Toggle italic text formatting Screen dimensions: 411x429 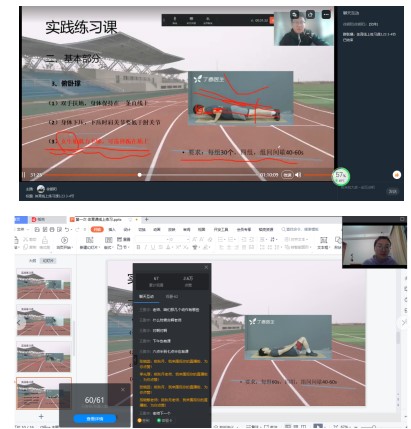point(145,247)
